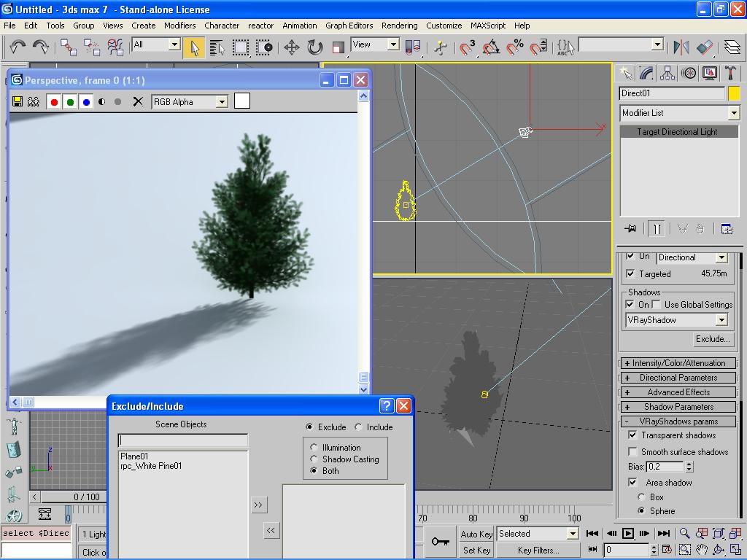
Task: Expand the Intensity/Color/Attenuation rollout
Action: click(x=678, y=363)
